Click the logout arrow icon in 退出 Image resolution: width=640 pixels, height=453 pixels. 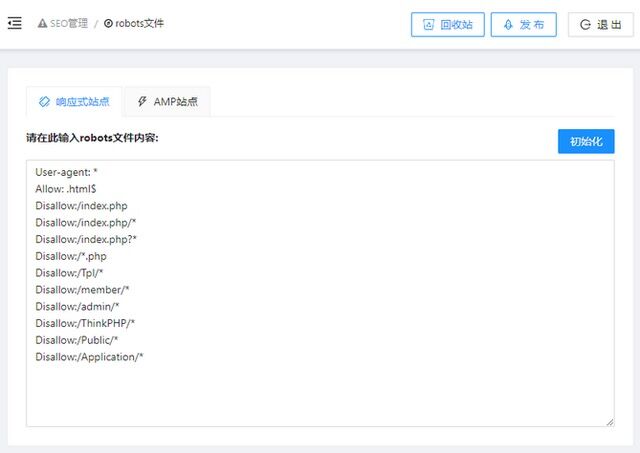[585, 25]
